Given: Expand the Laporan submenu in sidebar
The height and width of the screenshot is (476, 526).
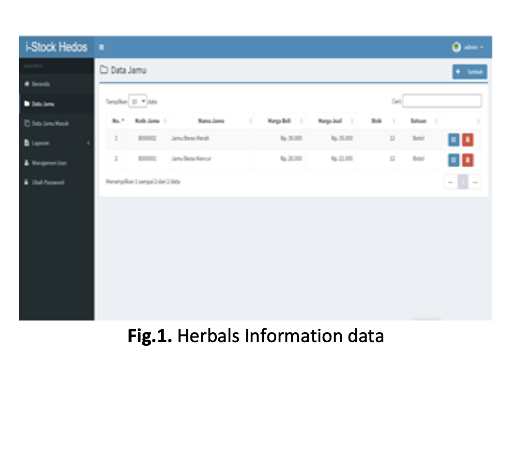Looking at the screenshot, I should (x=57, y=143).
